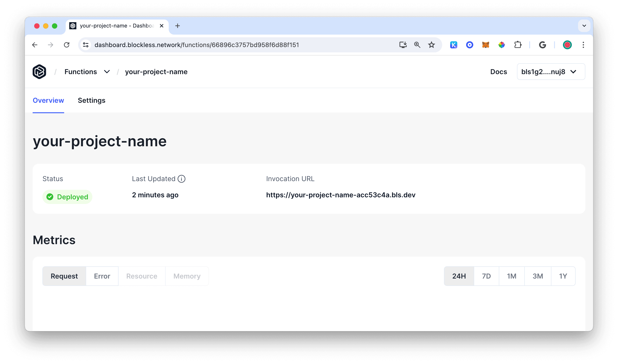Select the 24H time range button
This screenshot has width=618, height=364.
(459, 276)
